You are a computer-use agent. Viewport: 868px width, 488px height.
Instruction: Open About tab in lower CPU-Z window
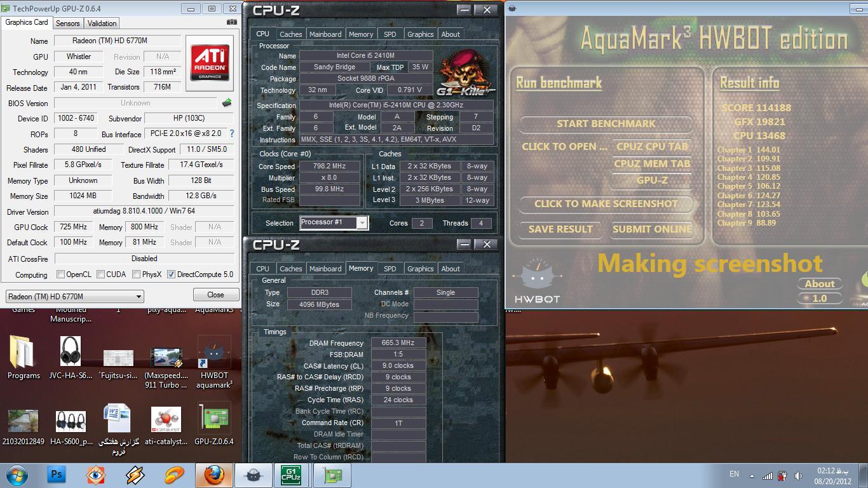click(x=451, y=269)
